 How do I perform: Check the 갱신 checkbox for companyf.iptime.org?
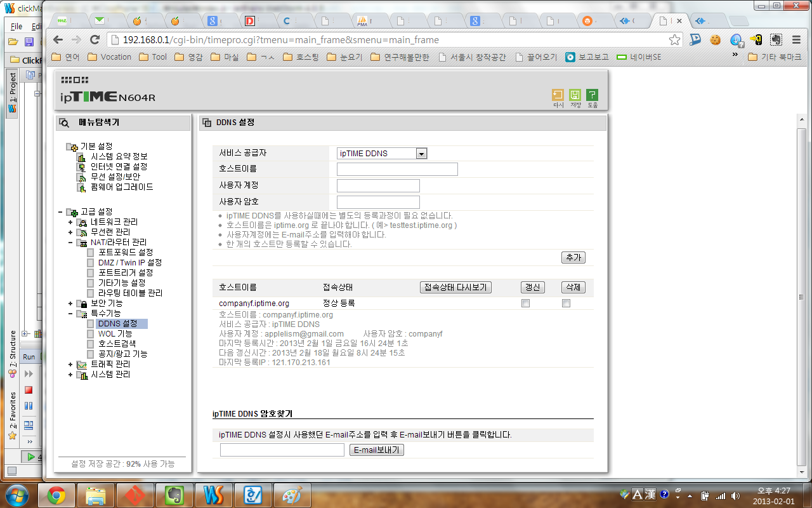(525, 304)
